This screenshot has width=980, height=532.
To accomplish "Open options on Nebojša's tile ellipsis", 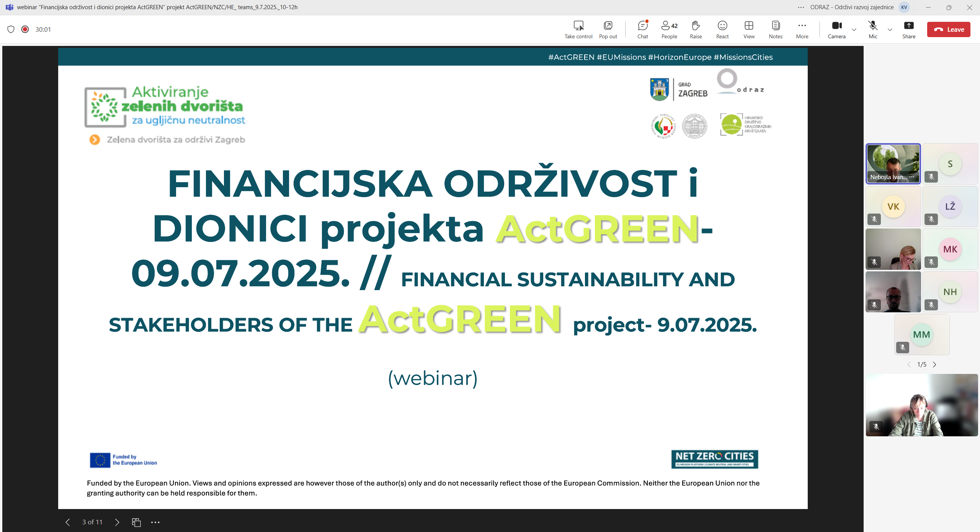I will (x=912, y=177).
